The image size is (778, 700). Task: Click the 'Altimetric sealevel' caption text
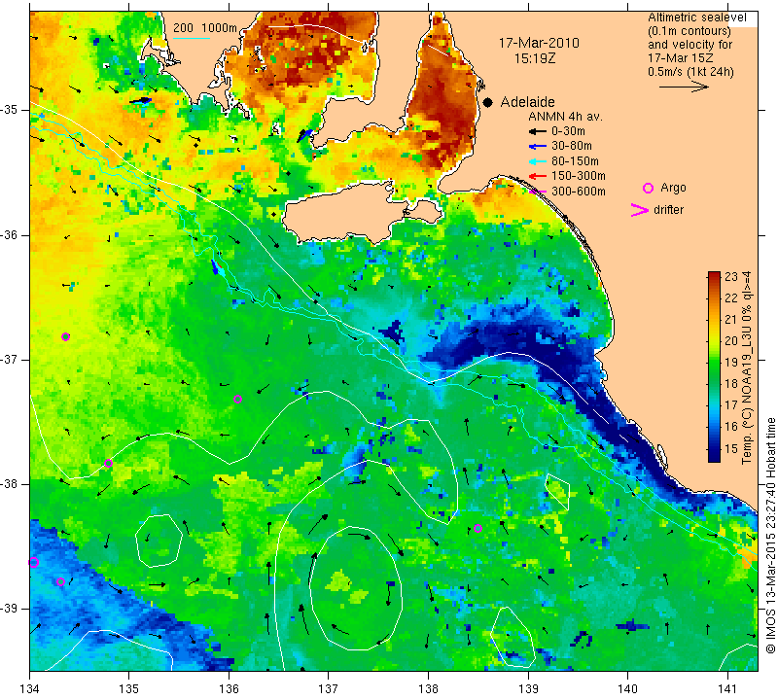(x=696, y=17)
